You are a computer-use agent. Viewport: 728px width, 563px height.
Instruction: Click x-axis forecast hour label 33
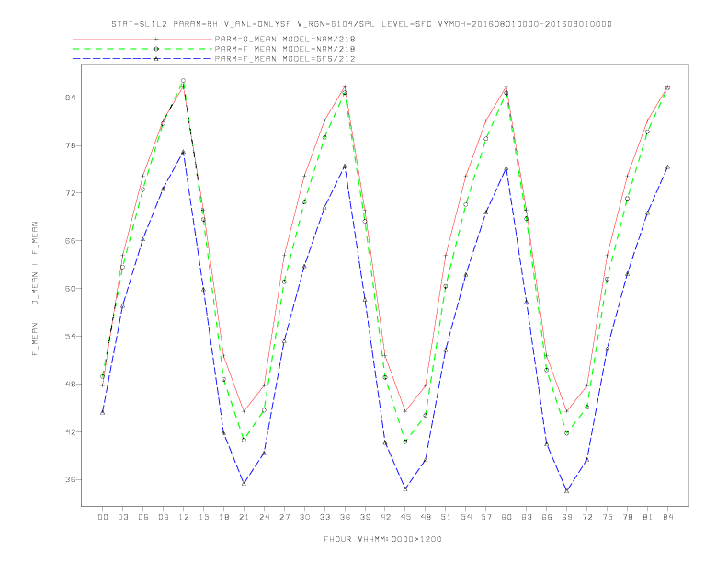324,517
